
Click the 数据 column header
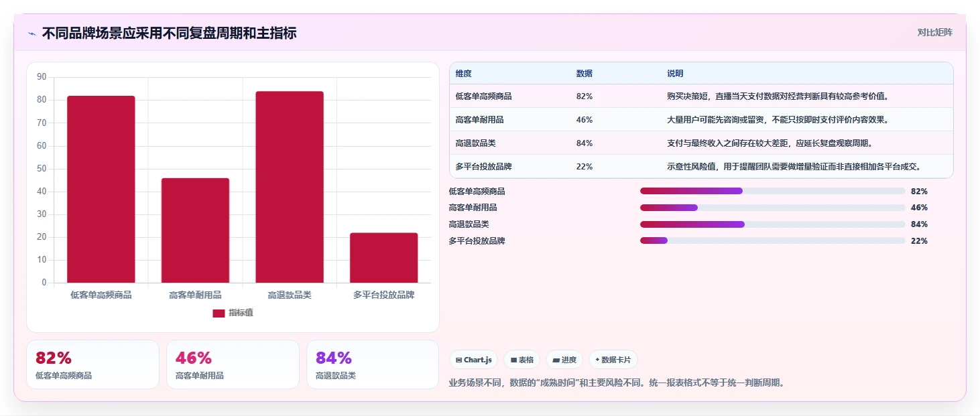(584, 73)
